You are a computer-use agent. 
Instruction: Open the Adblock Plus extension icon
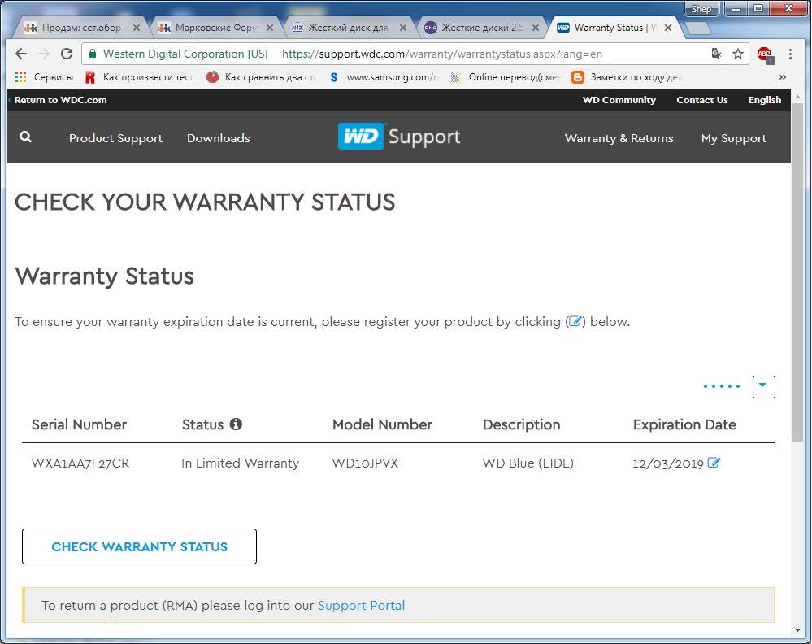point(765,54)
